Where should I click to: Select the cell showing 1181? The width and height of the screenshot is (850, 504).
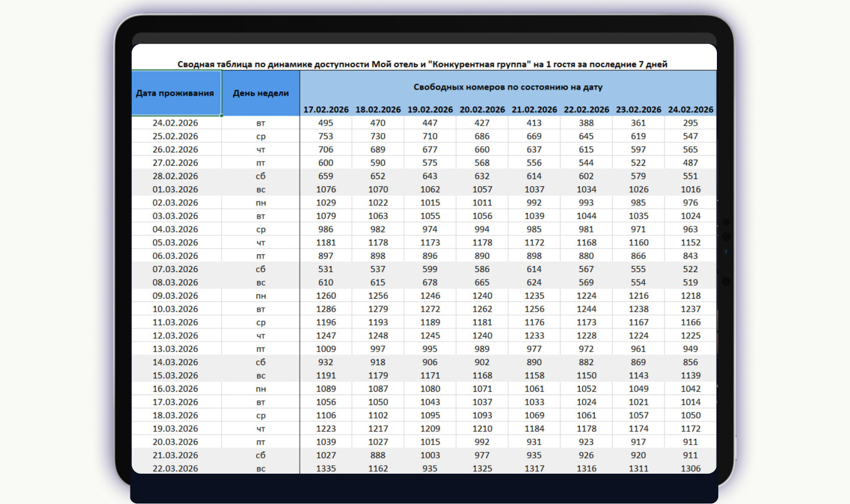click(326, 242)
